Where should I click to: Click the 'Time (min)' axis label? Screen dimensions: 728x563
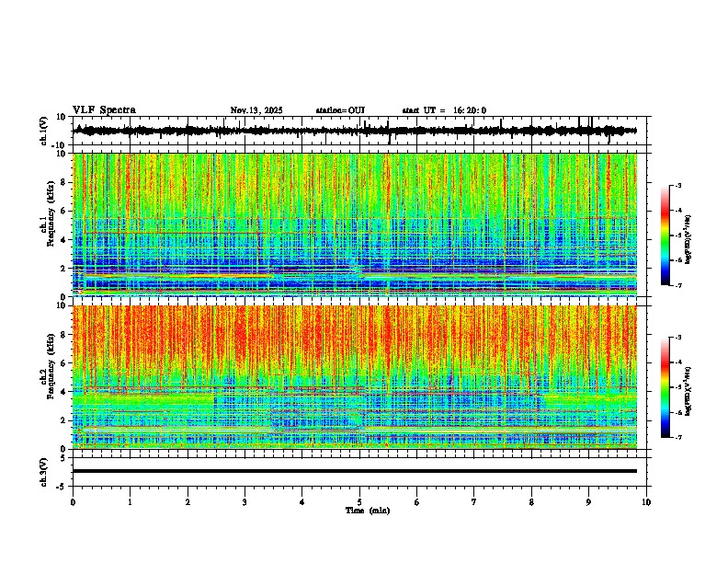tap(368, 511)
